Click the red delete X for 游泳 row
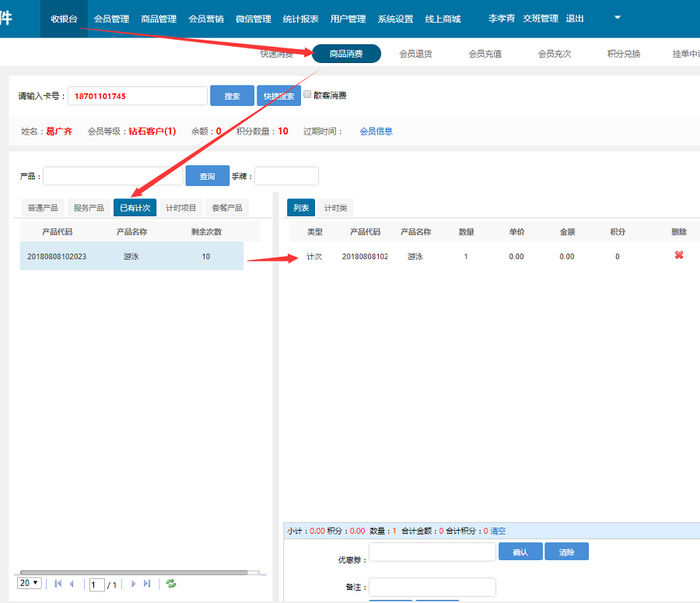This screenshot has height=603, width=700. [678, 255]
